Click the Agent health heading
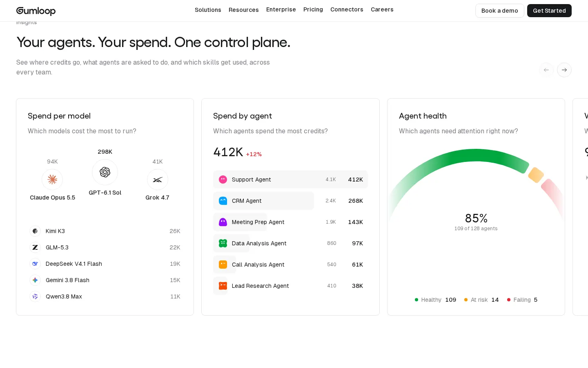The width and height of the screenshot is (588, 368). [423, 116]
